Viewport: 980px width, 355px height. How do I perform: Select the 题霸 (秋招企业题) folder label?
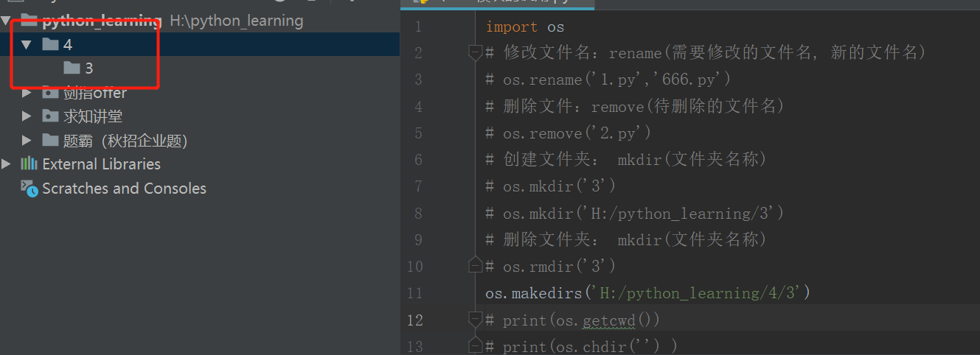click(125, 140)
